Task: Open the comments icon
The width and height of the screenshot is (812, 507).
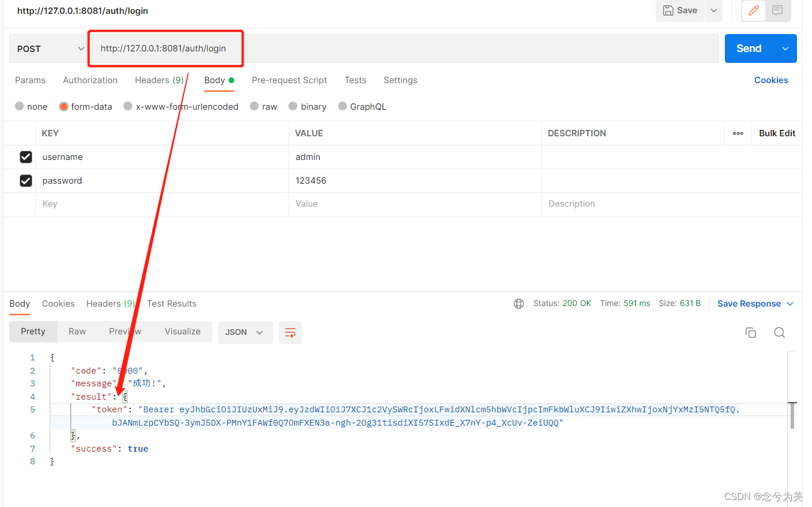Action: [x=777, y=10]
